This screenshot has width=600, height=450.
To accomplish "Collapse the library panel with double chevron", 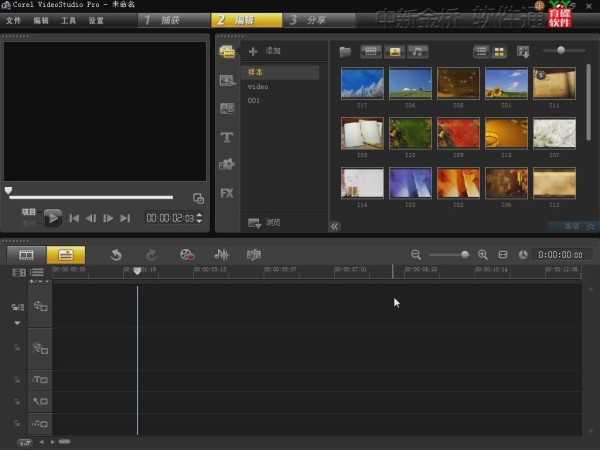I will [x=335, y=226].
